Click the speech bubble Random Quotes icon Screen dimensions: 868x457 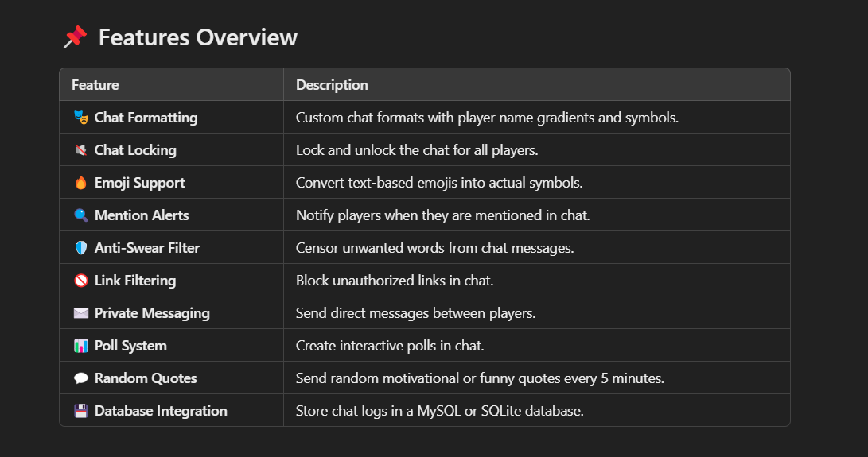(x=81, y=378)
